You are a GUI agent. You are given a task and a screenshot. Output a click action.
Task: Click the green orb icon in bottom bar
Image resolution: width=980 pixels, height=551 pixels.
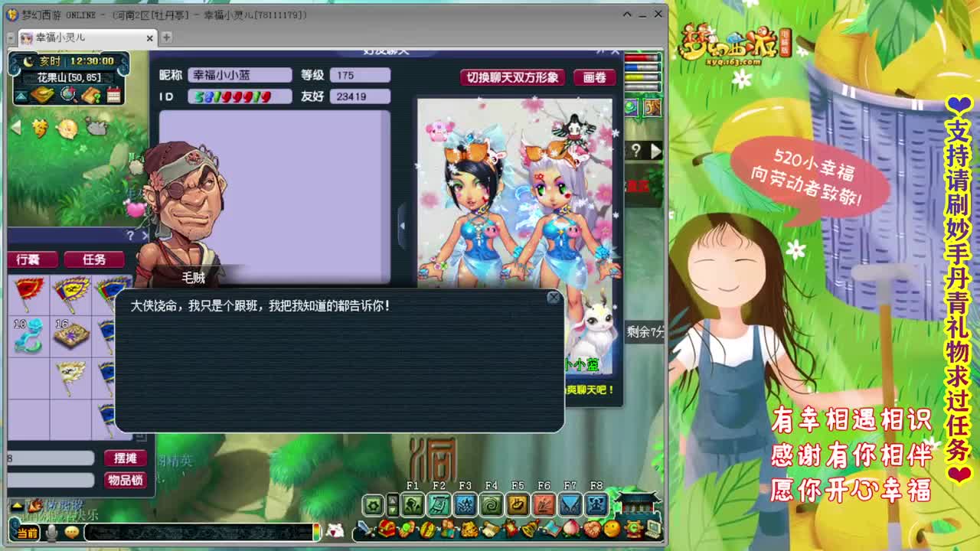(408, 529)
